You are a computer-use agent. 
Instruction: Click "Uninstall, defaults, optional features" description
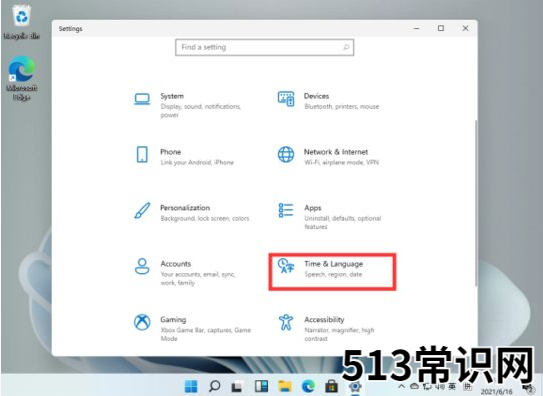coord(342,223)
